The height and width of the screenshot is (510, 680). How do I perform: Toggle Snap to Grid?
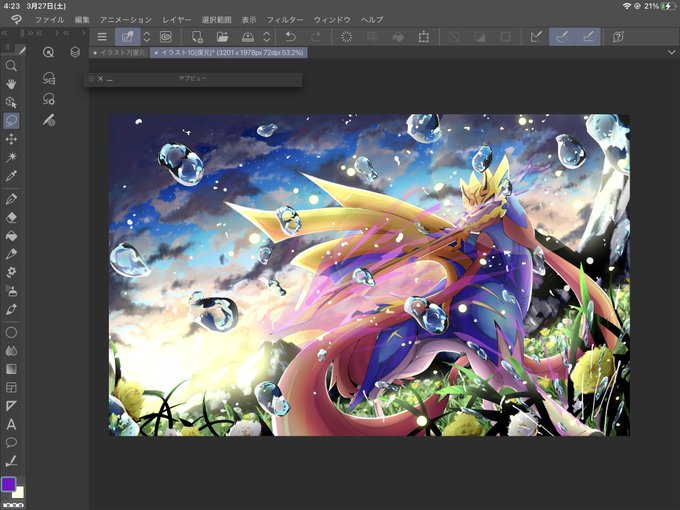pyautogui.click(x=588, y=37)
